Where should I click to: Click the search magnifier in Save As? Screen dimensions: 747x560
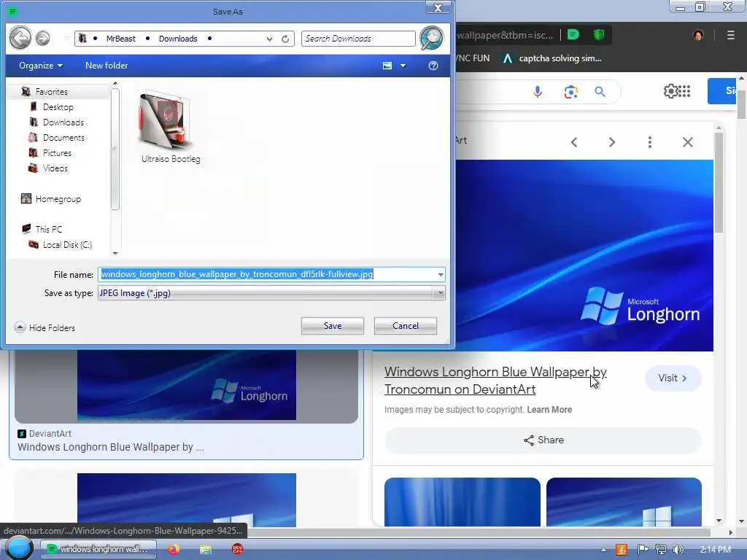point(432,38)
